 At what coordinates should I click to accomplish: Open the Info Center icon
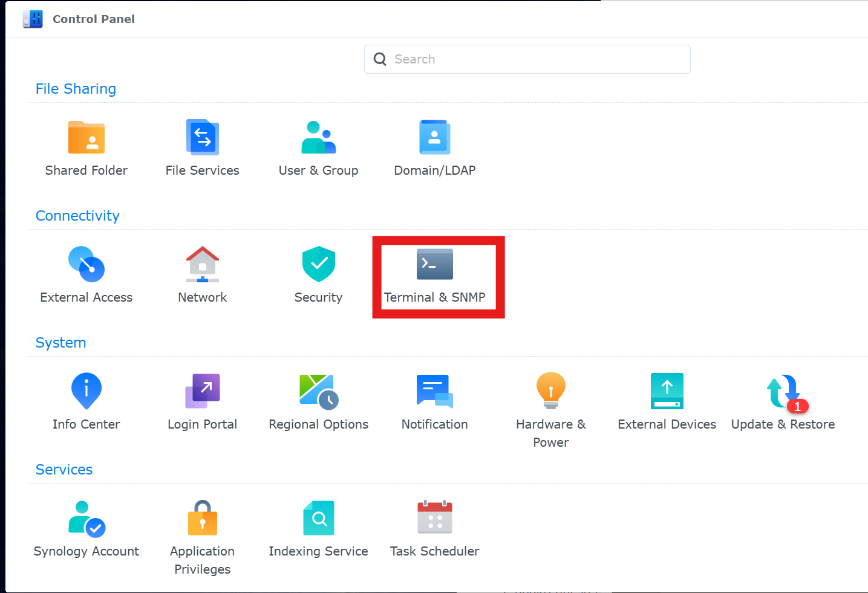86,391
